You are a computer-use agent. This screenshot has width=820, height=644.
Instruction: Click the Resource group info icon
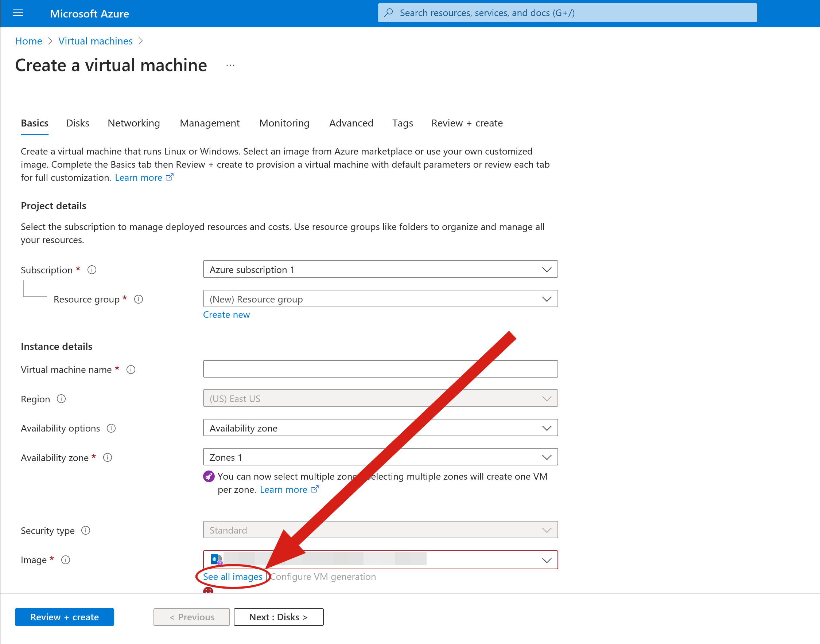pos(139,299)
